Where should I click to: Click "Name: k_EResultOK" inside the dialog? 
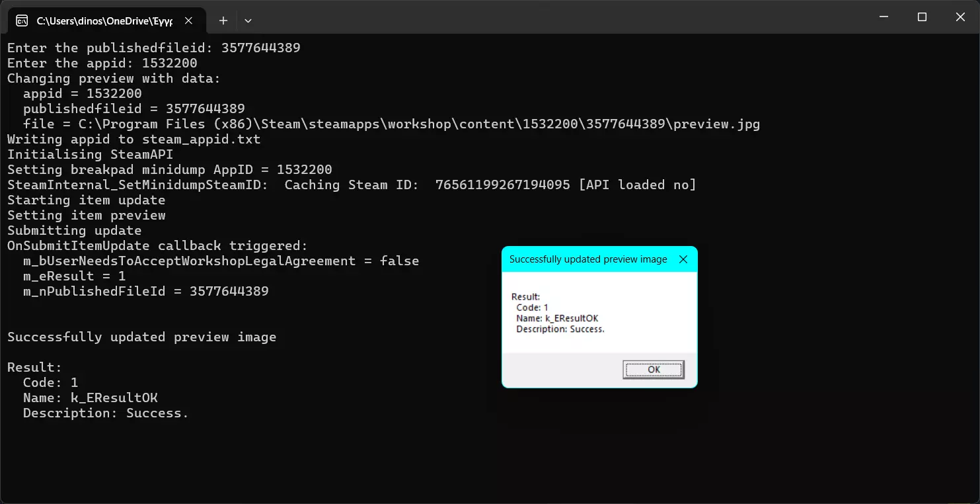(557, 318)
